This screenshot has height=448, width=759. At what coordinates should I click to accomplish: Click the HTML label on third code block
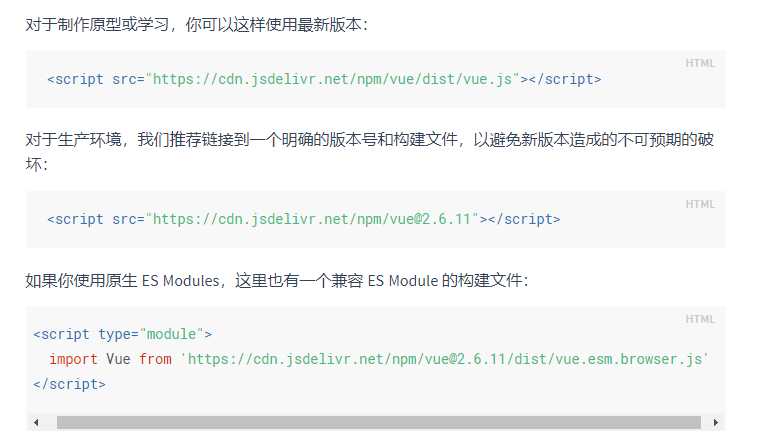tap(700, 319)
